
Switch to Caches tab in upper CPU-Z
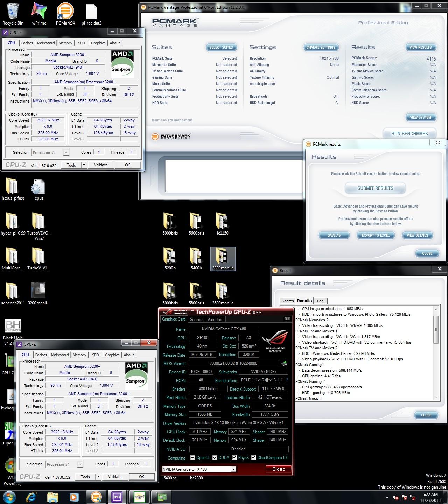click(x=27, y=43)
